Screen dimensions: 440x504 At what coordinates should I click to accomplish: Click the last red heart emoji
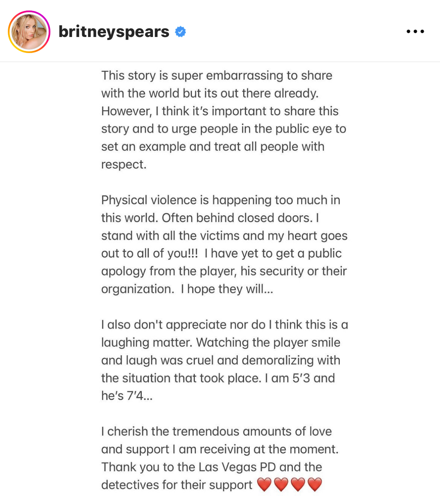click(x=315, y=485)
